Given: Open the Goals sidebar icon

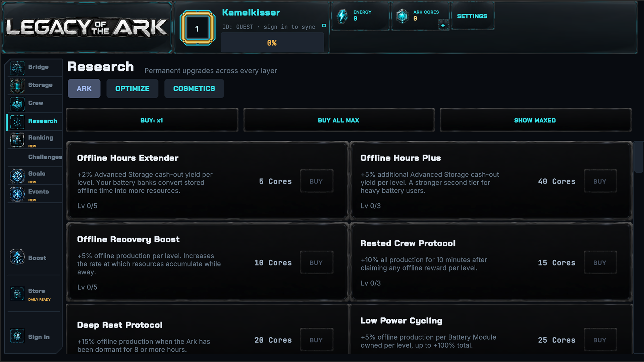Looking at the screenshot, I should (x=17, y=176).
